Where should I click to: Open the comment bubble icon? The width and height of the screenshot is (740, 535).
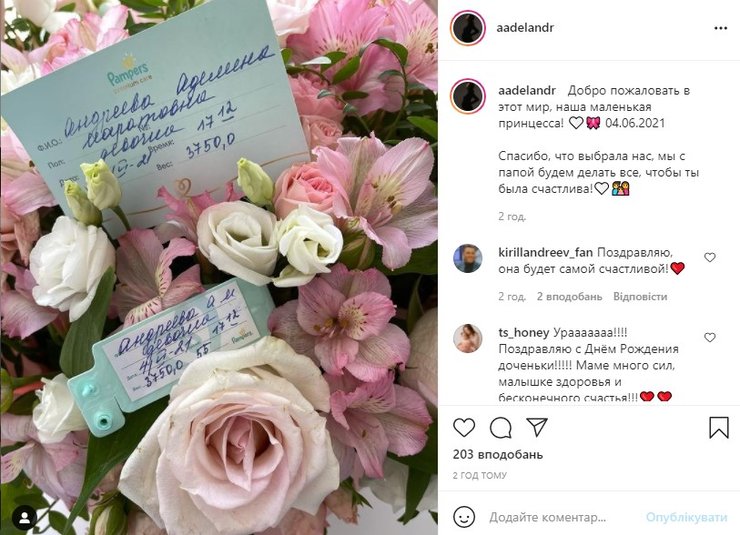point(500,428)
